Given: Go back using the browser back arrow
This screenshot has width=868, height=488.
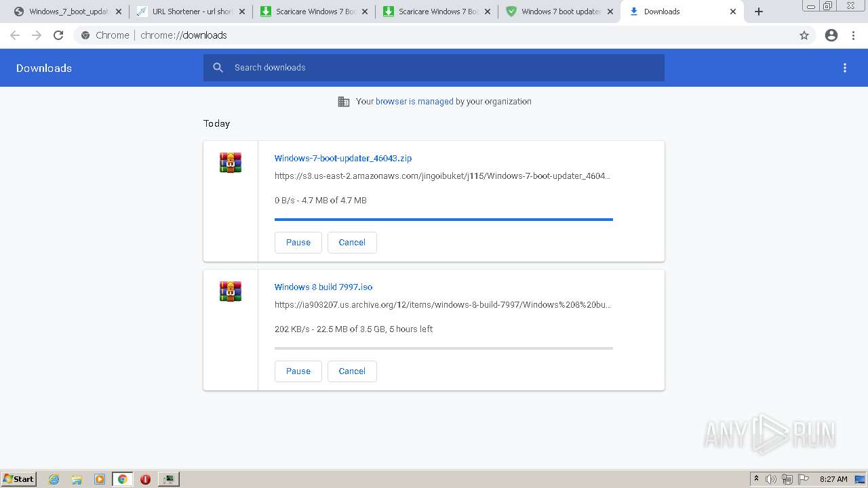Looking at the screenshot, I should tap(15, 35).
